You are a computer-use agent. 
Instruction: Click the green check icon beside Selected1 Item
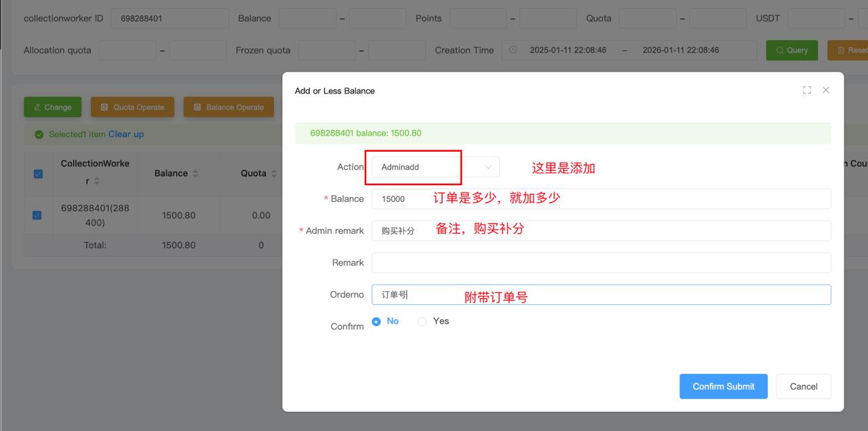39,134
